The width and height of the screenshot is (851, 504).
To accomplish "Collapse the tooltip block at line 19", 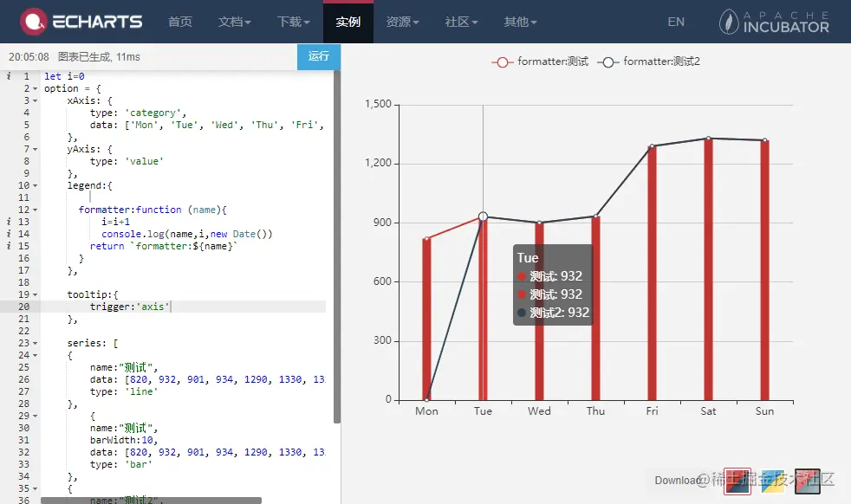I will click(36, 294).
